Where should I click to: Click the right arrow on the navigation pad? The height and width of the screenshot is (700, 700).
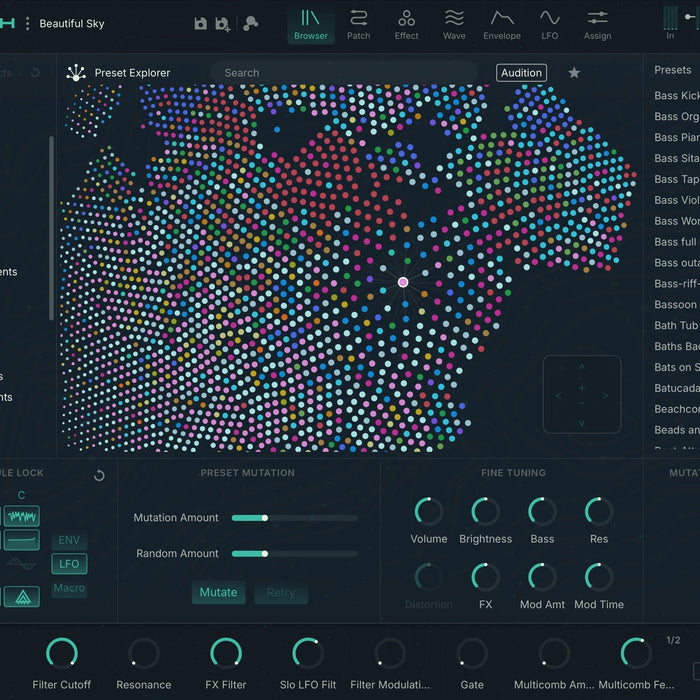605,396
